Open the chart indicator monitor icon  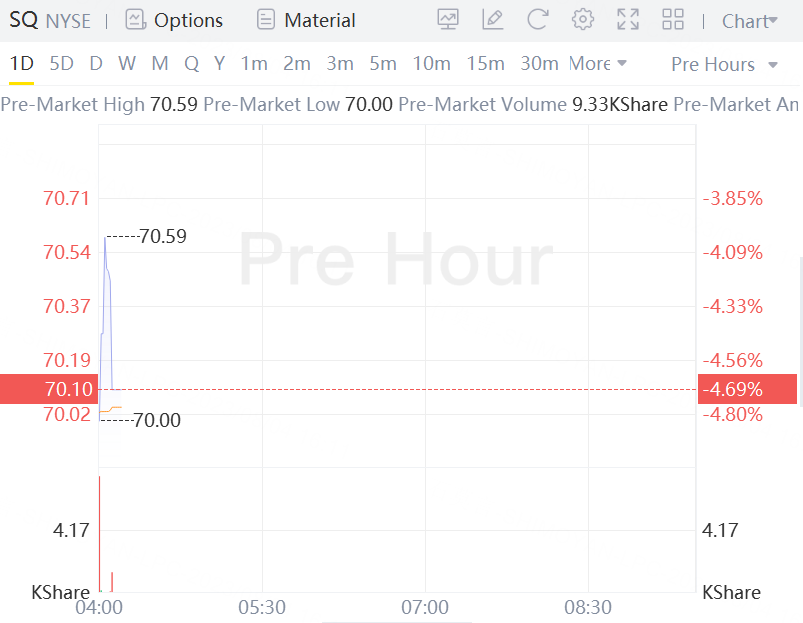coord(448,20)
